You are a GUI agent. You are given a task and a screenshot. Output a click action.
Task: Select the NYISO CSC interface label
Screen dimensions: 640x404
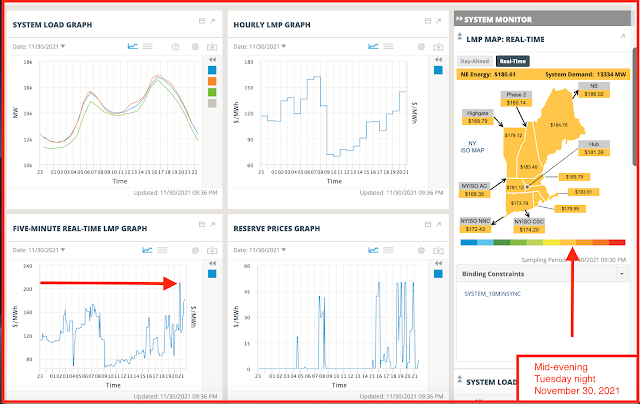(529, 226)
